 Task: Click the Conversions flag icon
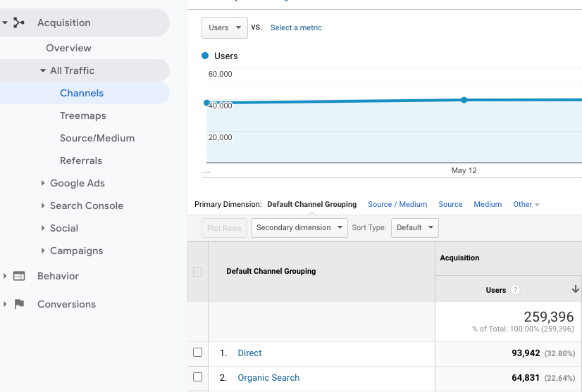19,304
